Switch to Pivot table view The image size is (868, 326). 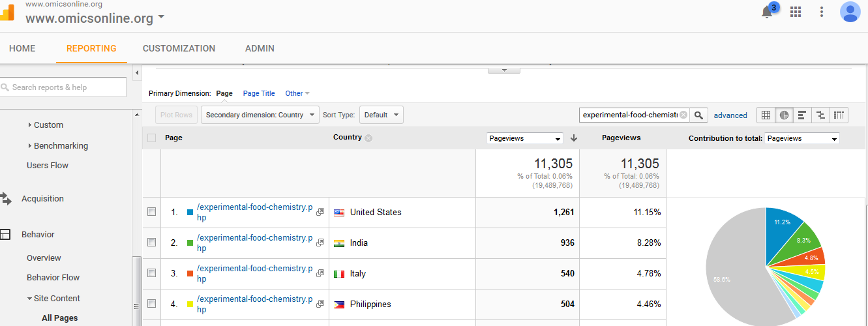(x=839, y=115)
